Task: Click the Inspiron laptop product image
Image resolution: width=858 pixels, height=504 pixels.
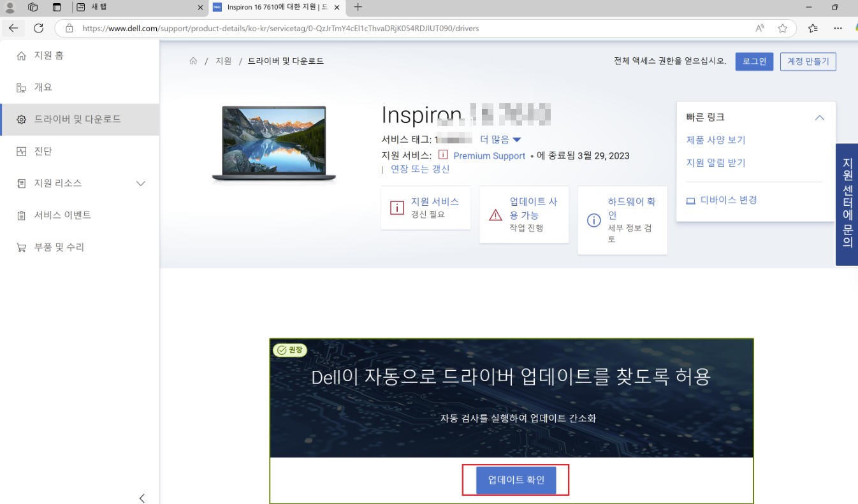Action: tap(274, 145)
